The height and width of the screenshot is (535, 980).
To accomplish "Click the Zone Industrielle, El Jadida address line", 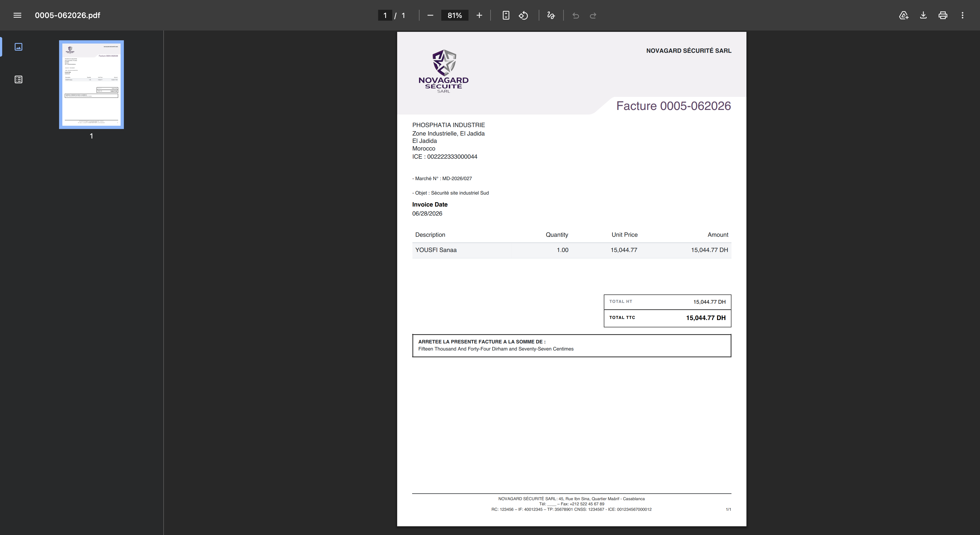I will click(449, 133).
